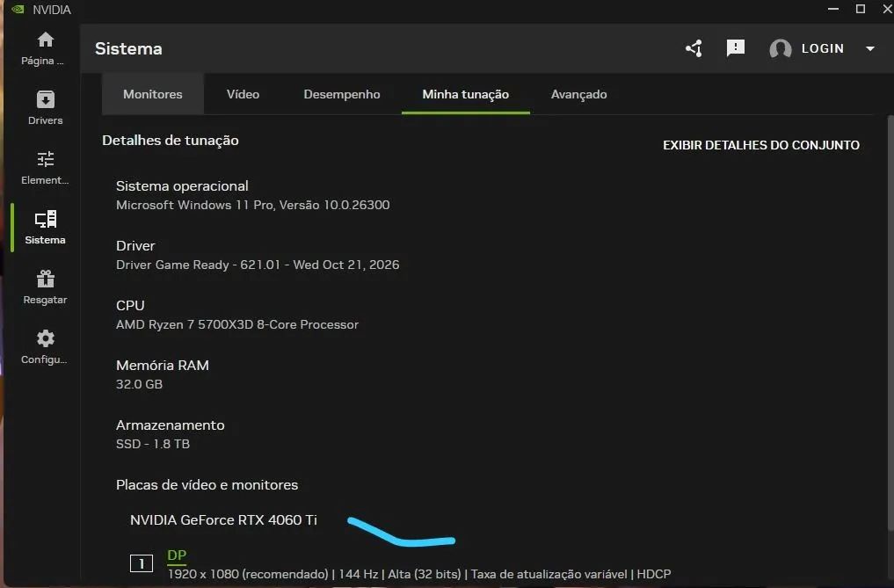Click the LOGIN button
This screenshot has height=588, width=894.
pyautogui.click(x=822, y=49)
